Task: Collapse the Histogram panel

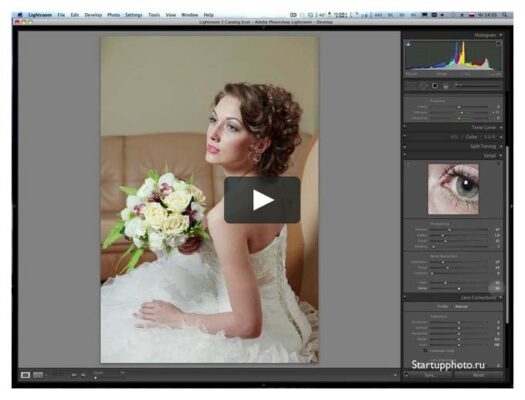Action: coord(501,35)
